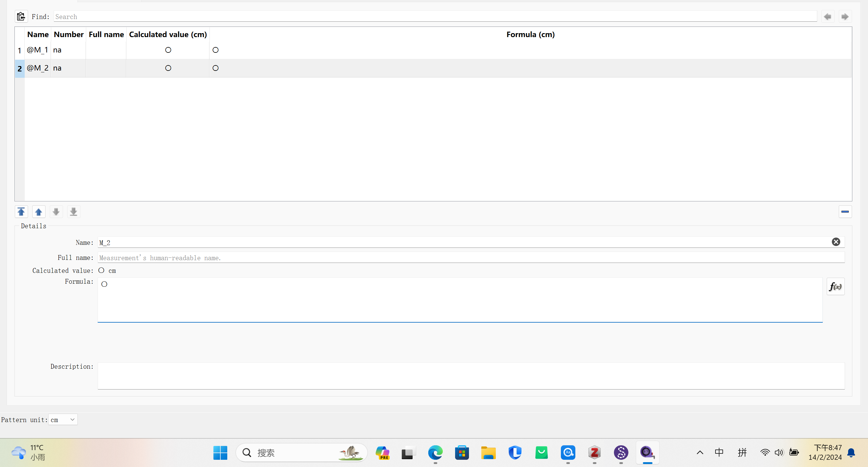Remove the selected measurement with minus button

pyautogui.click(x=845, y=212)
